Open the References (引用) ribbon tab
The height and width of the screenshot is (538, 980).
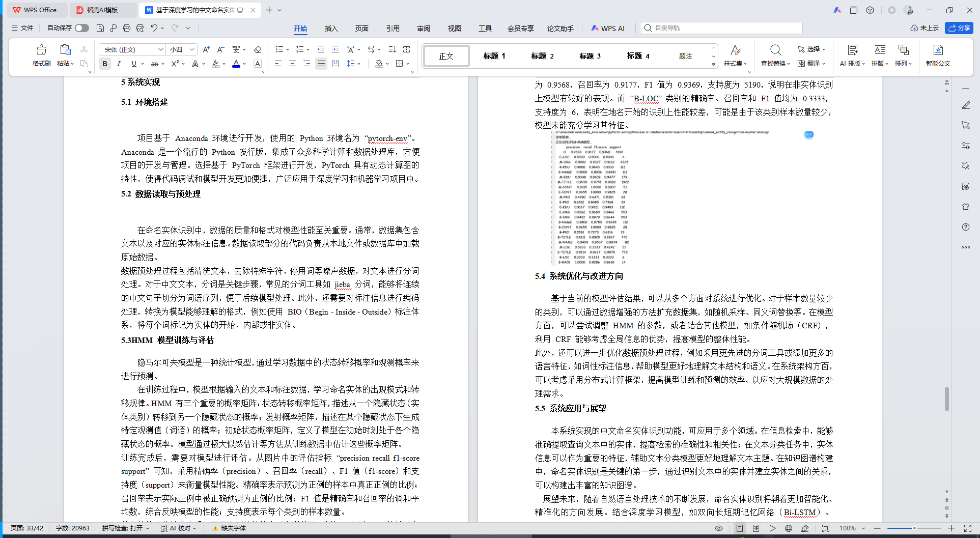click(x=393, y=29)
